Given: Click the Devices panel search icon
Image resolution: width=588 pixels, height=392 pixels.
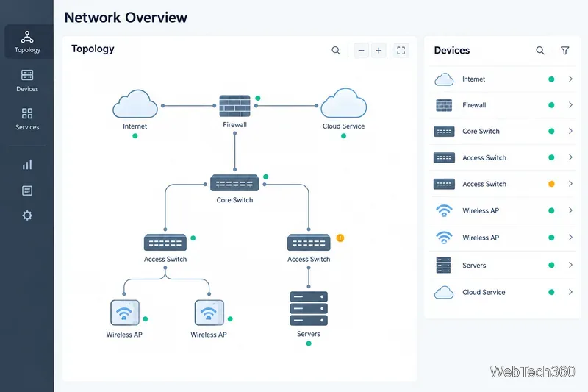Looking at the screenshot, I should tap(540, 50).
